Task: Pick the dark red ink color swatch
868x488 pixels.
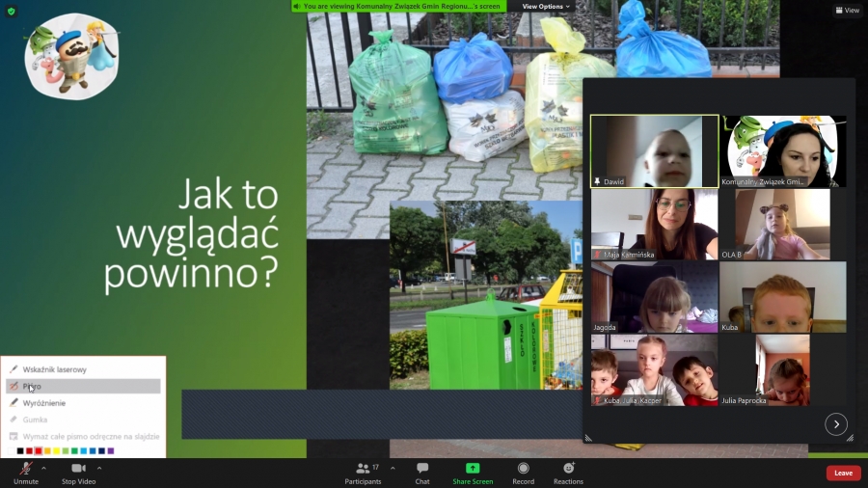Action: coord(29,451)
